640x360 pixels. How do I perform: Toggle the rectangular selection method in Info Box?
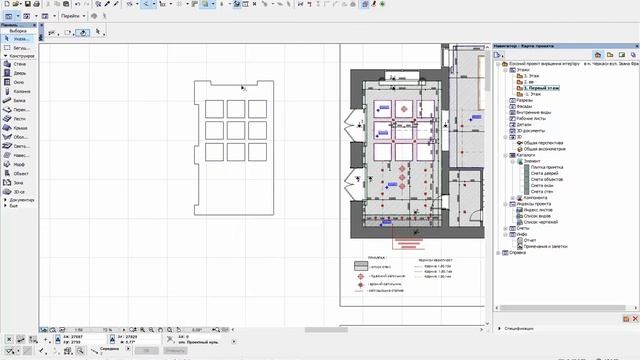click(x=68, y=33)
